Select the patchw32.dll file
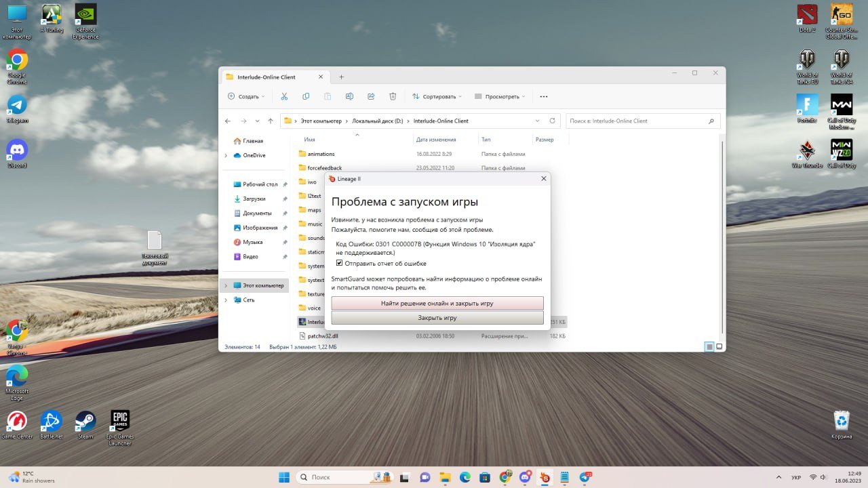This screenshot has width=868, height=488. tap(323, 335)
